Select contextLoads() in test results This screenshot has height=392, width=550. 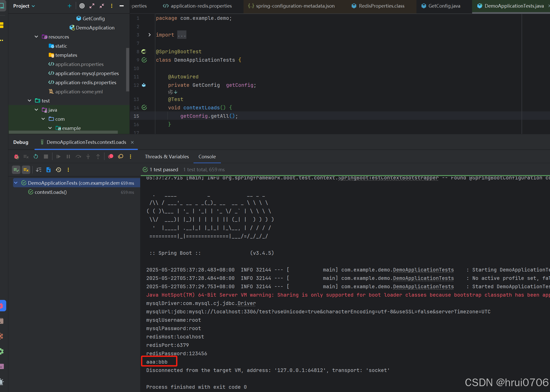[51, 192]
